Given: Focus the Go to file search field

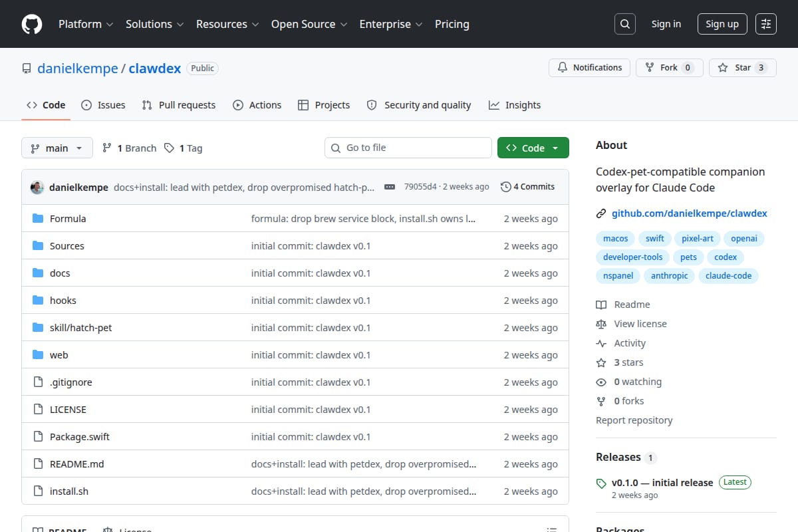Looking at the screenshot, I should pos(408,148).
